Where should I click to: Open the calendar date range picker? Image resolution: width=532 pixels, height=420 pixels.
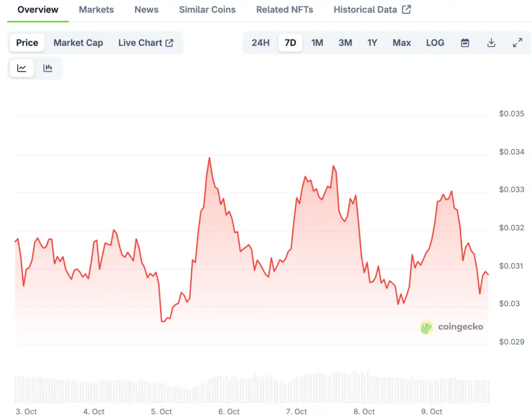(x=465, y=43)
